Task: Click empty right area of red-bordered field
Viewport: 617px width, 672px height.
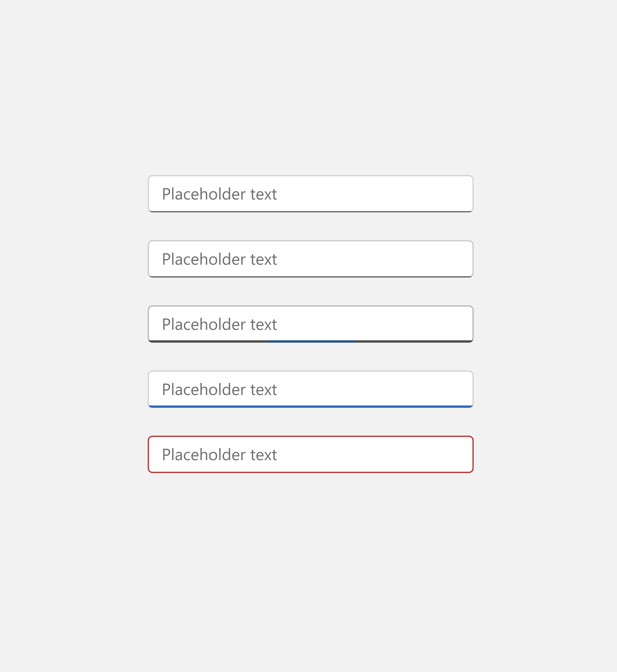Action: [x=401, y=454]
